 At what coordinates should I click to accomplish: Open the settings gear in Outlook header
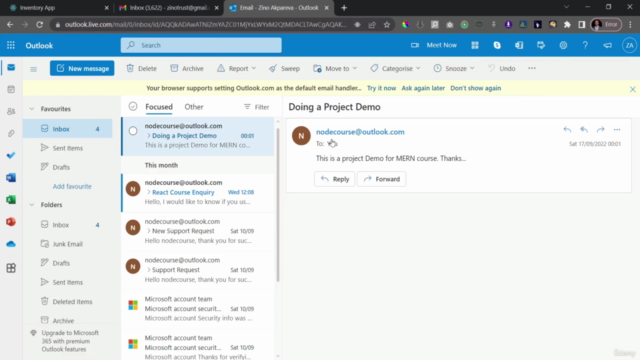click(563, 45)
